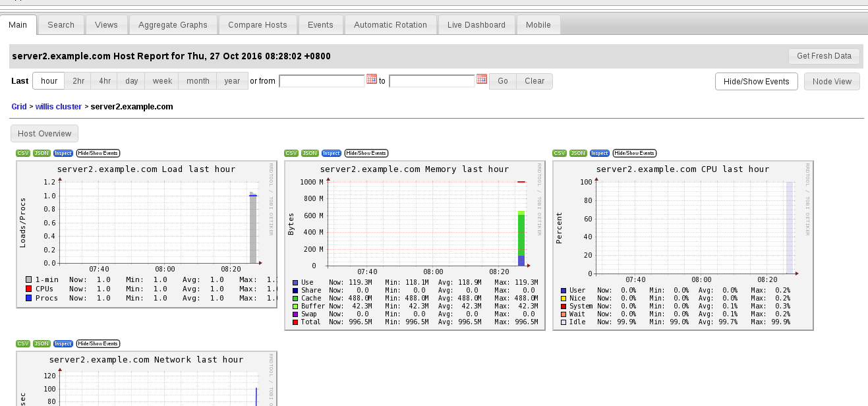Open JSON data for the Network graph
Screen dimensions: 868x406
(42, 343)
